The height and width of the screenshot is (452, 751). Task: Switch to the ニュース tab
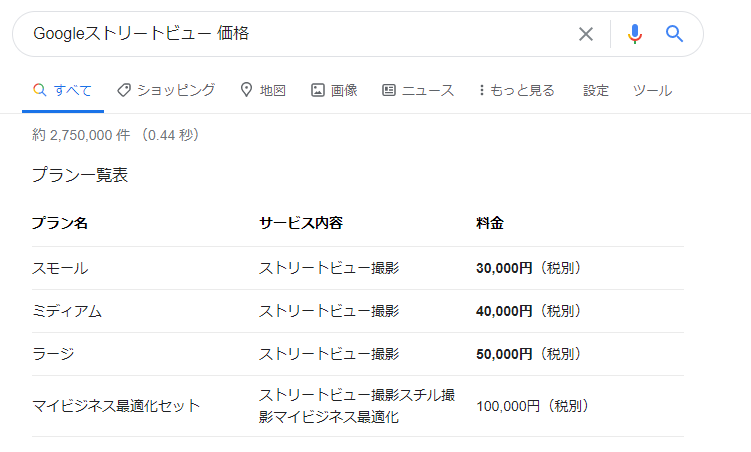tap(418, 90)
